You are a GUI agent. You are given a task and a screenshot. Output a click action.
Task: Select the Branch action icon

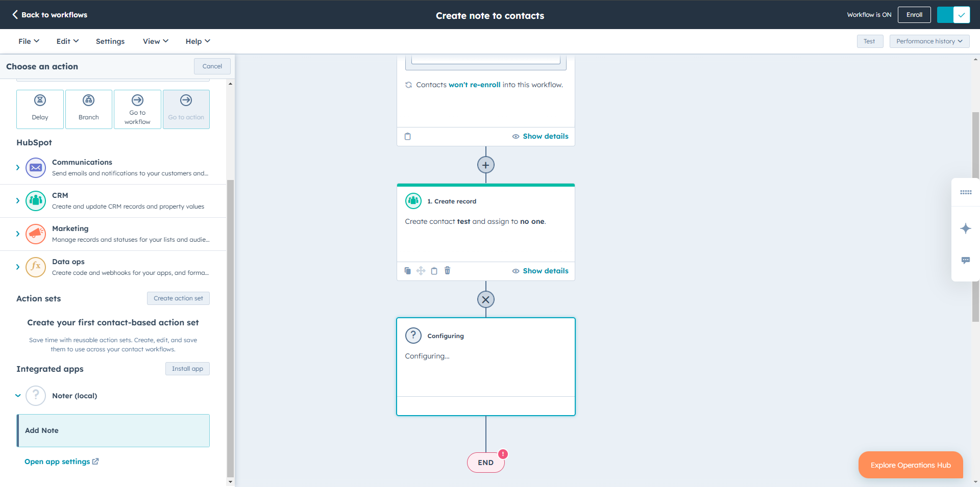pos(88,109)
